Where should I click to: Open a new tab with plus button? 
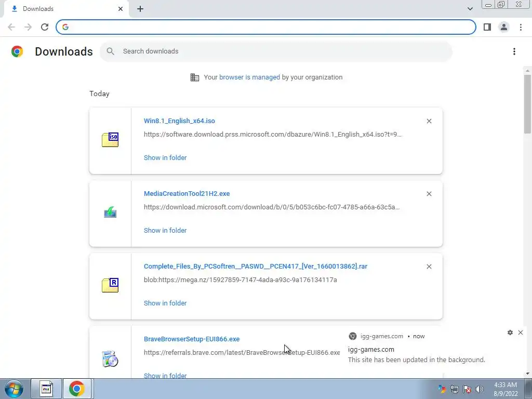pyautogui.click(x=140, y=9)
